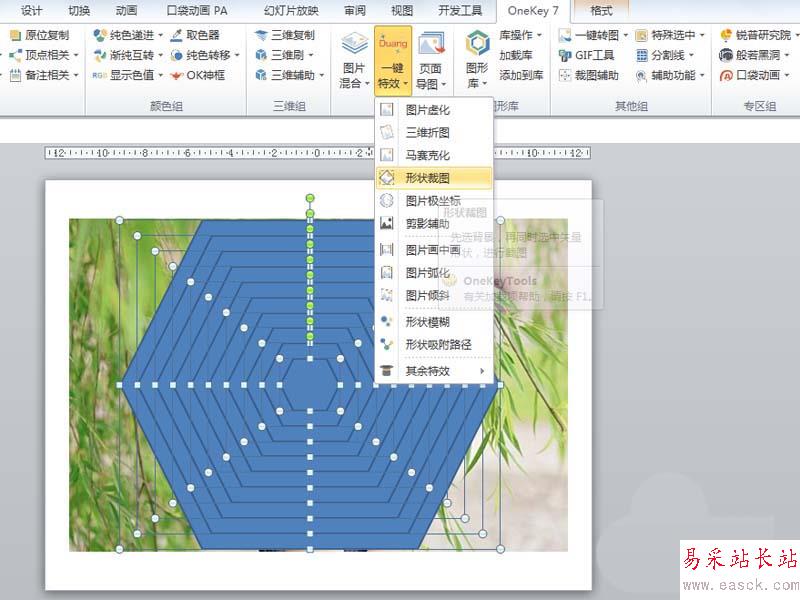800x600 pixels.
Task: Switch to the 口袋动画 PA tab
Action: tap(197, 10)
